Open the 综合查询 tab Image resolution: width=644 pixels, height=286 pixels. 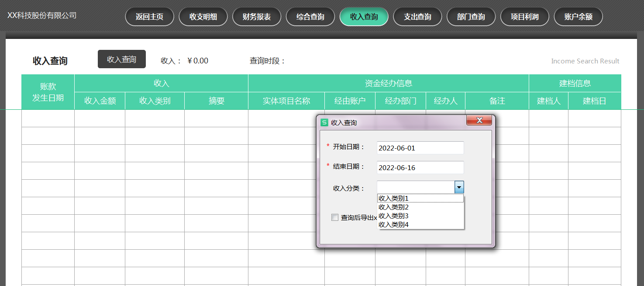coord(310,17)
